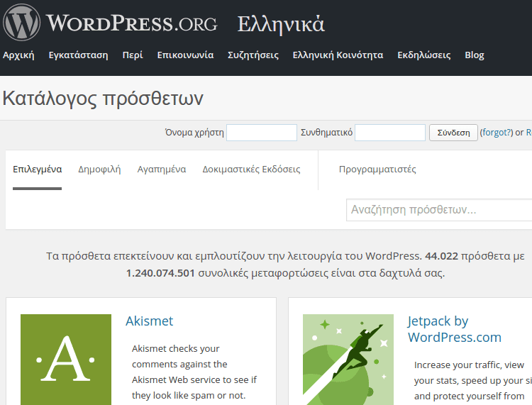Screen dimensions: 532x405
Task: Switch to the Δημοφιλή tab
Action: pos(99,170)
